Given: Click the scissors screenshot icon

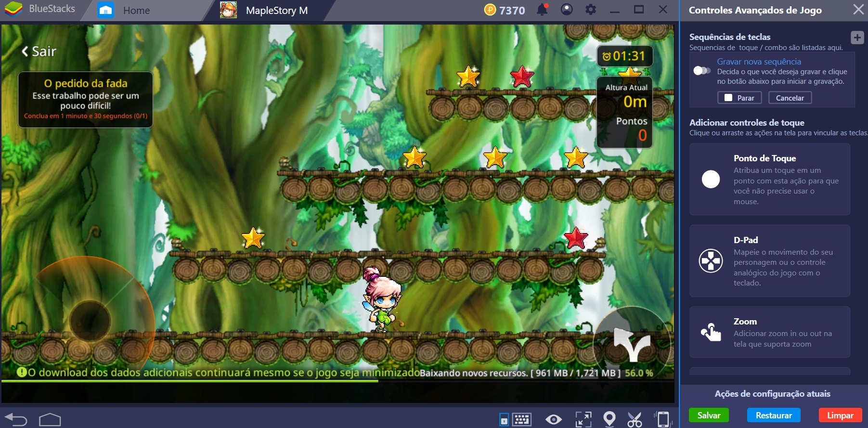Looking at the screenshot, I should (635, 419).
